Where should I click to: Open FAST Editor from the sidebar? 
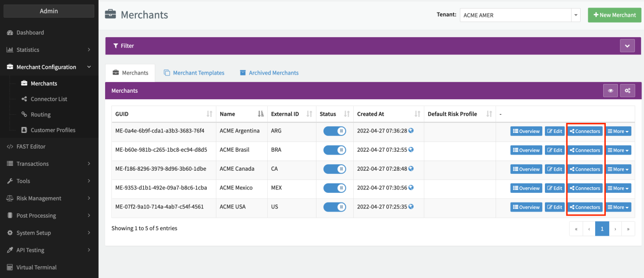click(x=31, y=147)
